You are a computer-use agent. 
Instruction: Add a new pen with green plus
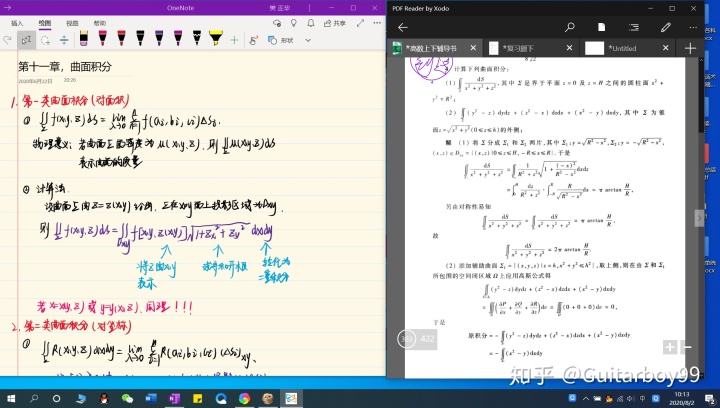click(x=234, y=40)
